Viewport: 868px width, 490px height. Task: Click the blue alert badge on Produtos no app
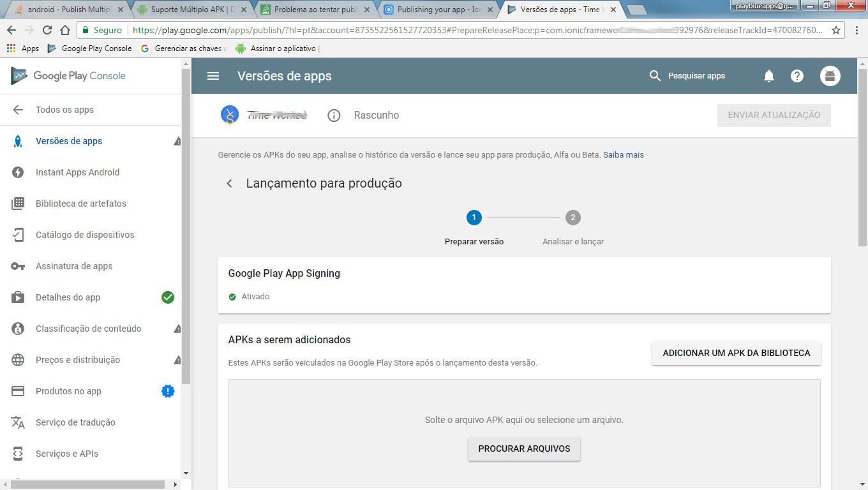coord(168,391)
